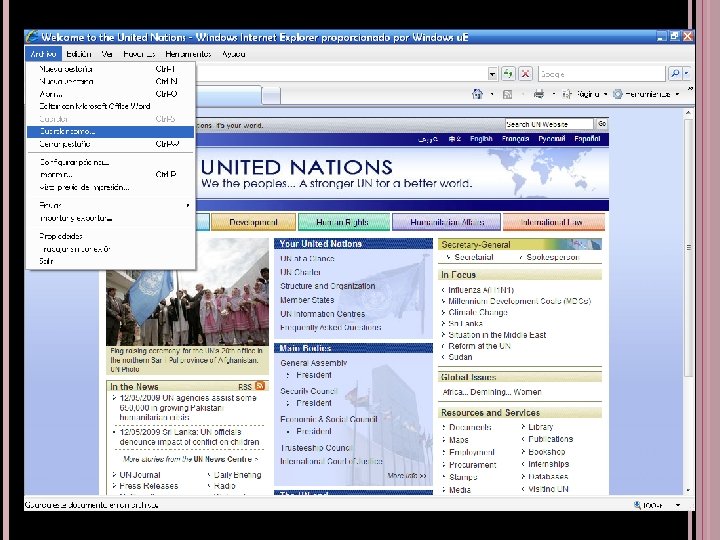Open the Página command bar dropdown
This screenshot has width=720, height=540.
585,95
